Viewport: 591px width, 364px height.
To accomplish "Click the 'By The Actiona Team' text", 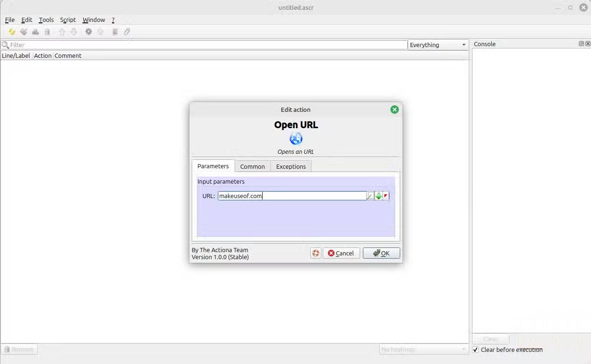I will click(220, 250).
